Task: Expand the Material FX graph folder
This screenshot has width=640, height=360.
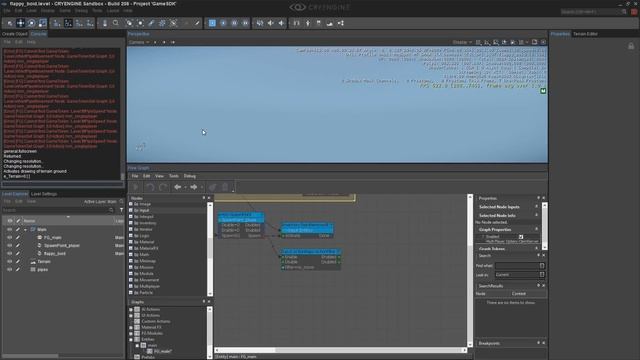Action: point(131,327)
